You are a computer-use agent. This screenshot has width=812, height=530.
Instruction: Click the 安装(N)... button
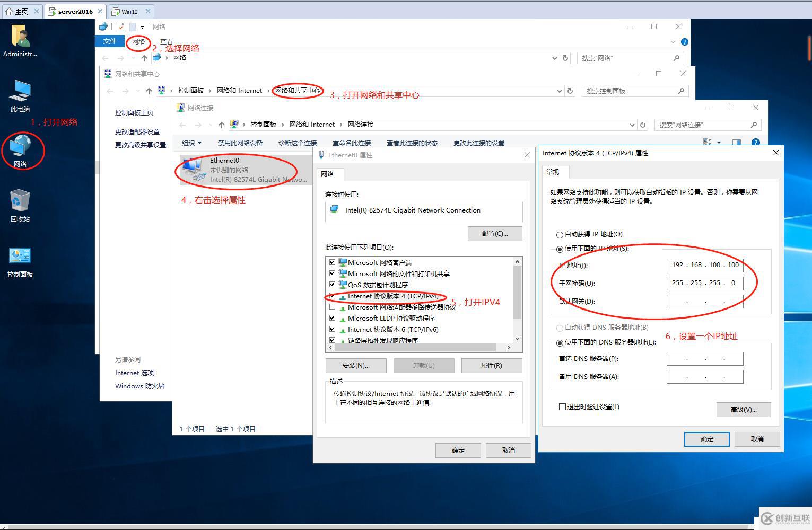(x=356, y=366)
